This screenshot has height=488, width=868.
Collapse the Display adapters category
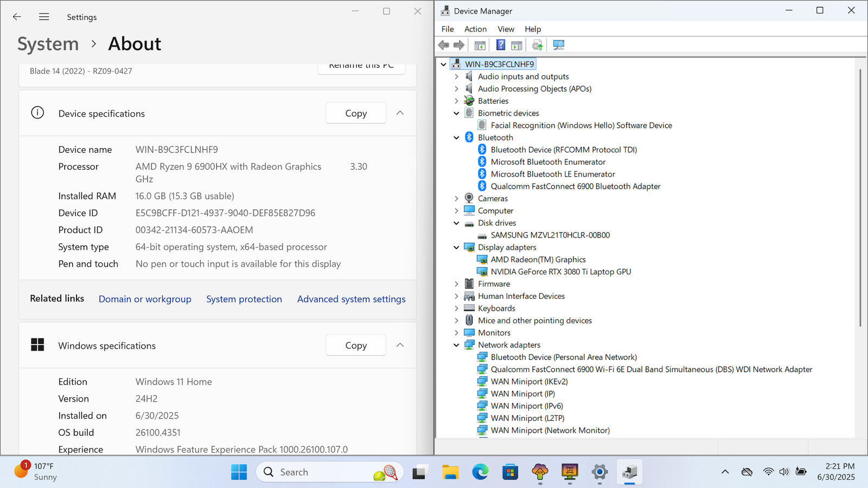(456, 247)
